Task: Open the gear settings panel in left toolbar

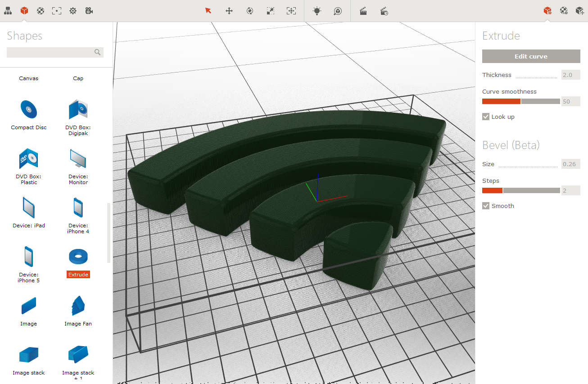Action: 73,10
